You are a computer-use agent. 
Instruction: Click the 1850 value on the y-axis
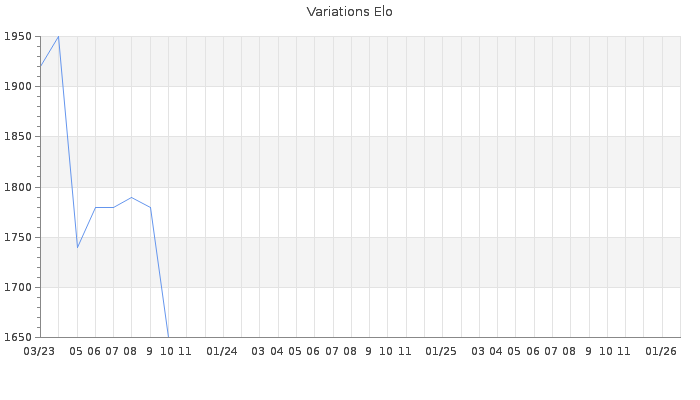coord(19,137)
